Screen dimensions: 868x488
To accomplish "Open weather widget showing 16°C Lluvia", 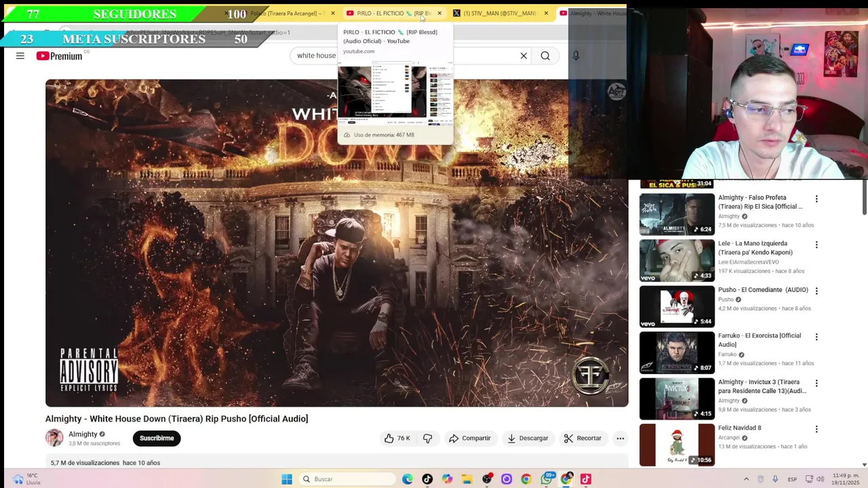I will (x=26, y=479).
